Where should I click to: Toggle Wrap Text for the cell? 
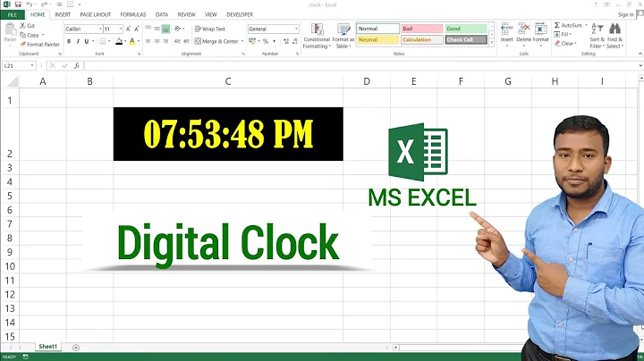[210, 29]
